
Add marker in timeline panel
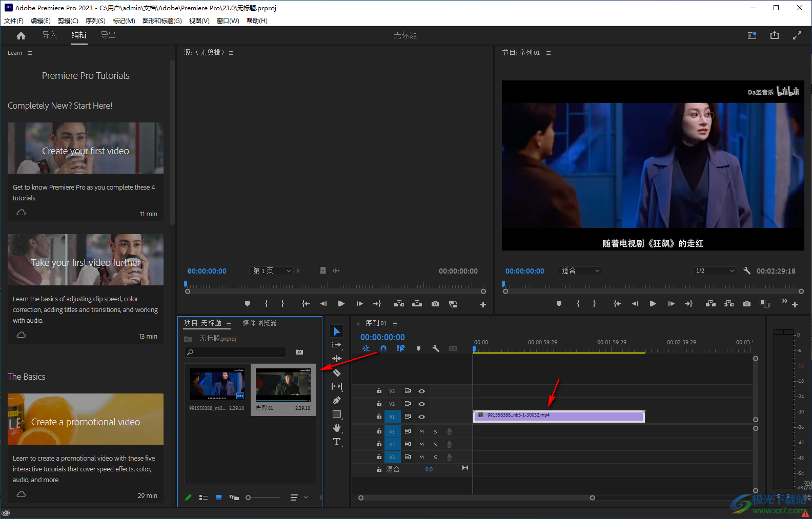(x=418, y=348)
